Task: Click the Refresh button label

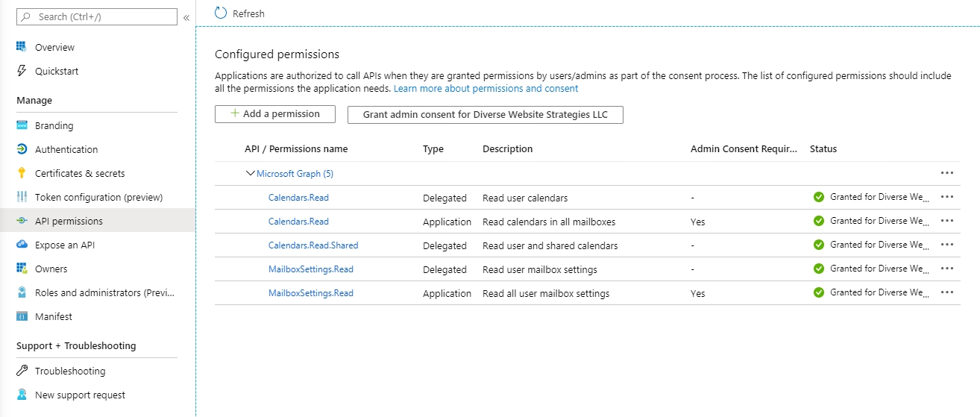Action: pos(248,13)
